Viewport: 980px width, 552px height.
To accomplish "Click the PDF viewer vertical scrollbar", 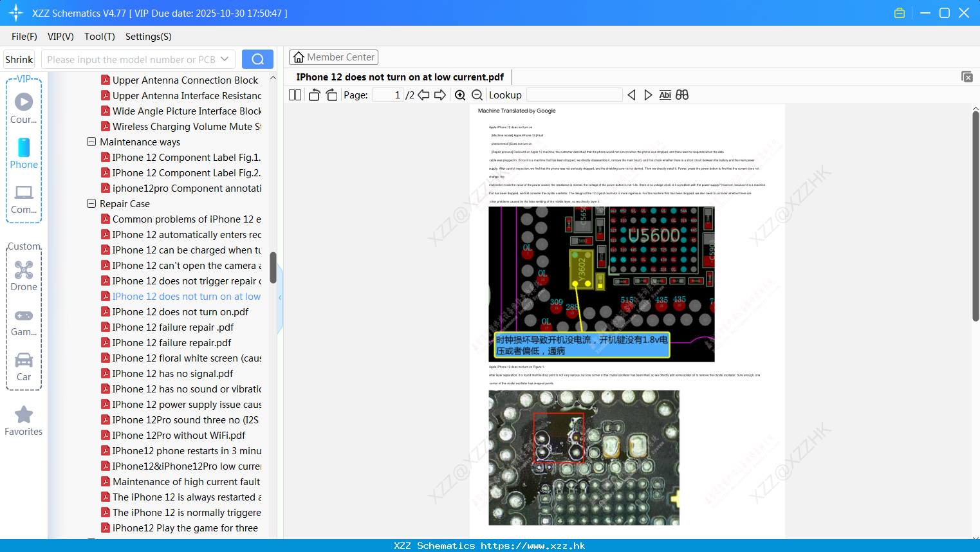I will coord(975,216).
